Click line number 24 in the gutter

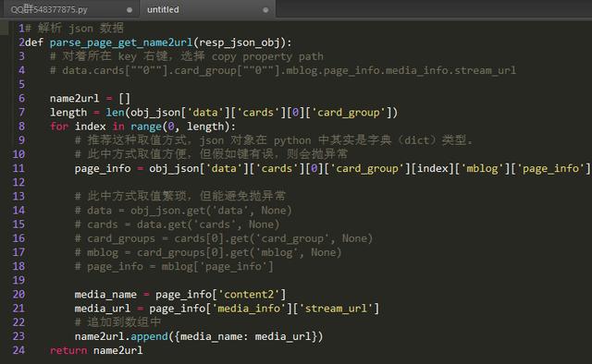click(18, 350)
